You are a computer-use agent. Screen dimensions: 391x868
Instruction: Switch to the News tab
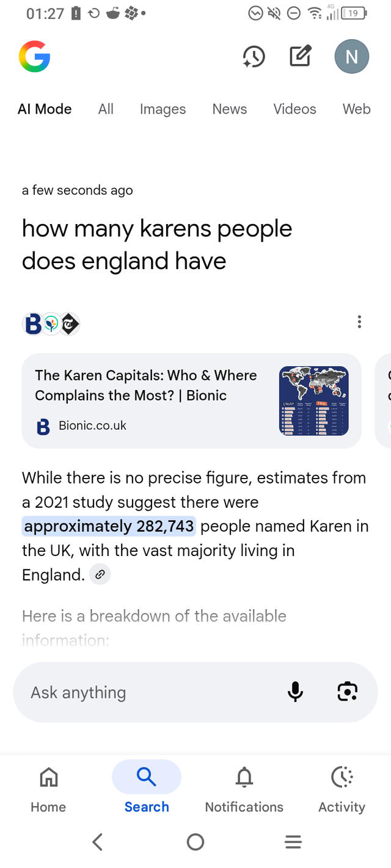(x=230, y=109)
